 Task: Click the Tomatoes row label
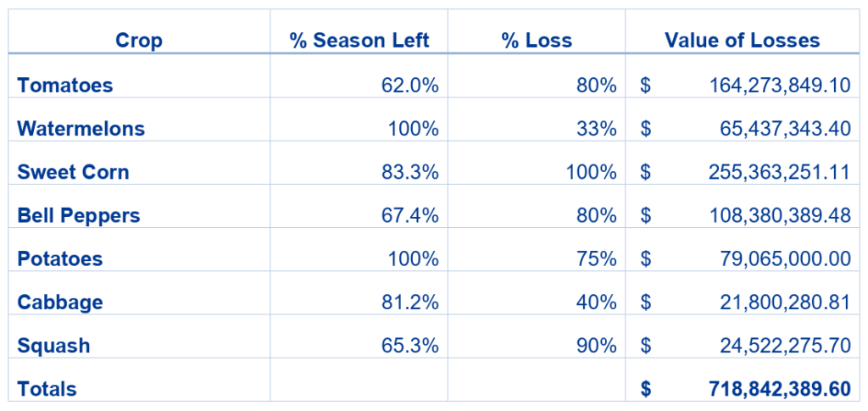pos(65,85)
